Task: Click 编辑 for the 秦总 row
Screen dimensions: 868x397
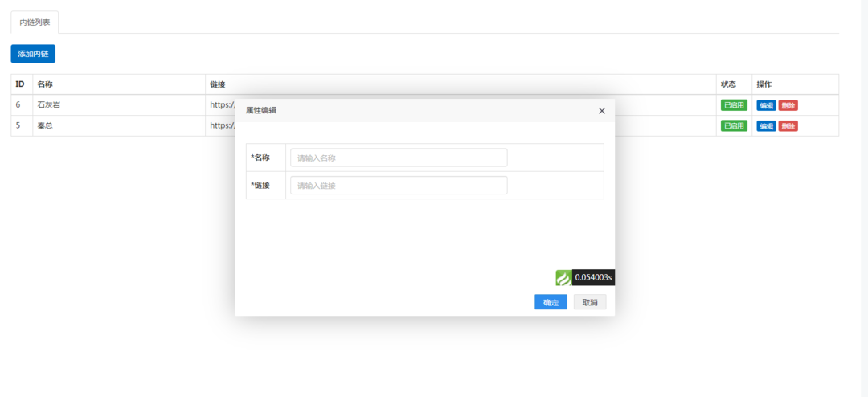Action: coord(766,126)
